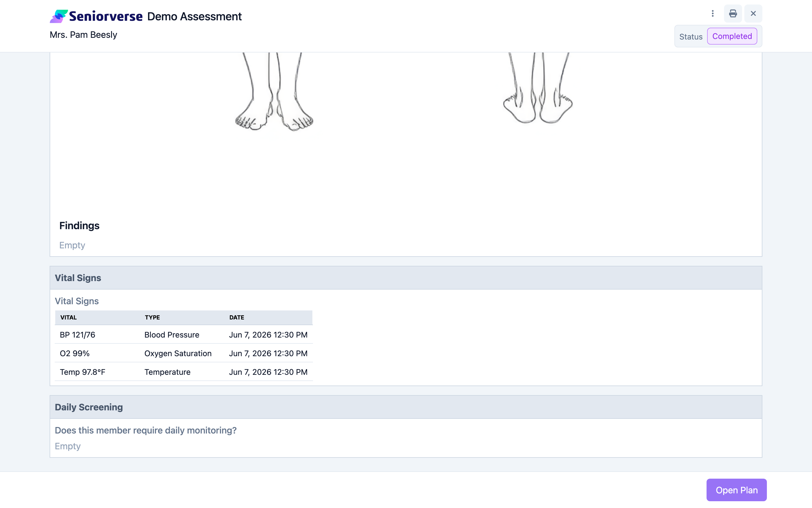Click the Daily Screening section header
Screen dimensions: 812x508
[x=406, y=407]
